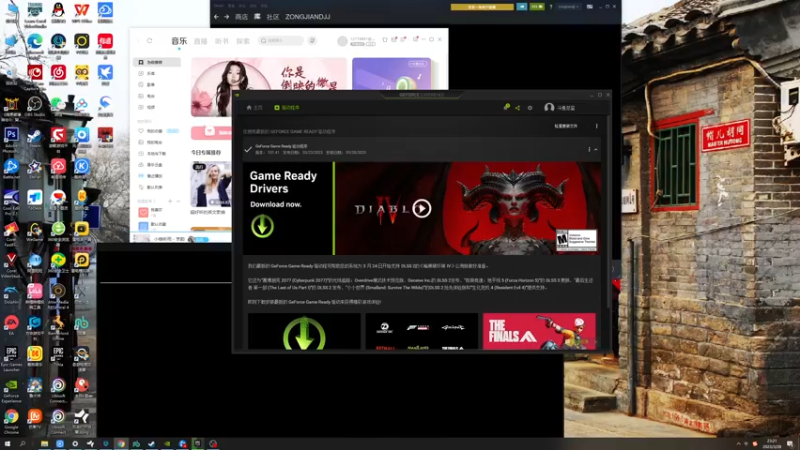Open the game logos thumbnail card
This screenshot has height=450, width=800.
tap(422, 331)
